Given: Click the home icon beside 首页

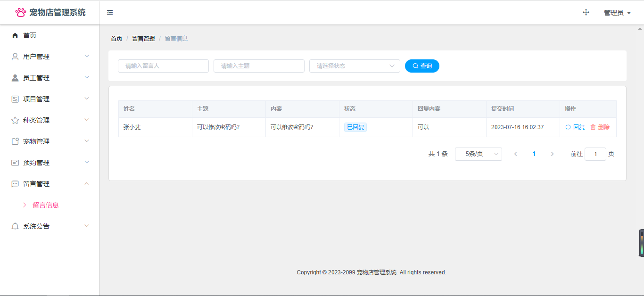Looking at the screenshot, I should (x=15, y=35).
